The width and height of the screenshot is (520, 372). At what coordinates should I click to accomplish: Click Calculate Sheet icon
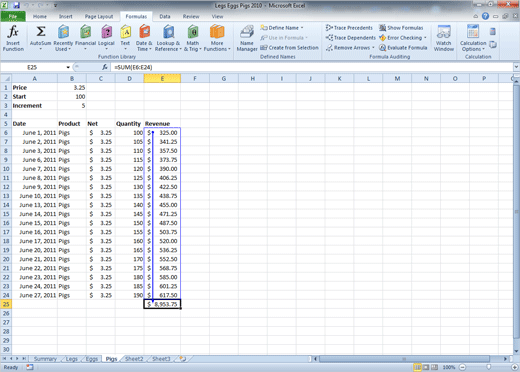[x=493, y=44]
